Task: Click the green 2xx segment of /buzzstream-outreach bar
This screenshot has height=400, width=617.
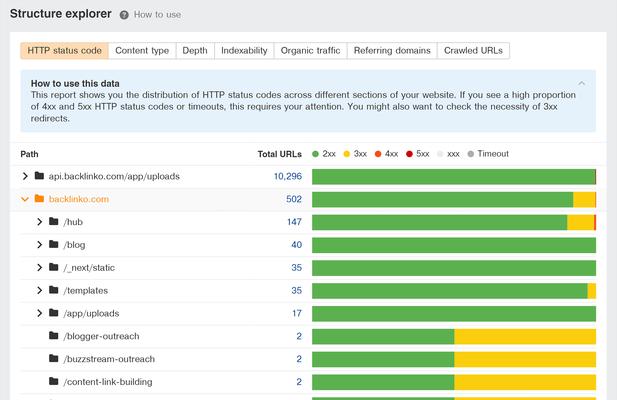Action: [x=383, y=359]
